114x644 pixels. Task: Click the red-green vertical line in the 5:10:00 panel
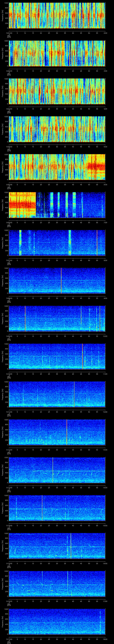coord(82,356)
